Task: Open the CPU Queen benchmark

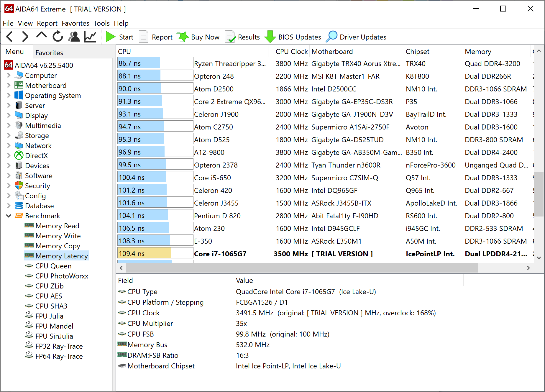Action: 48,266
